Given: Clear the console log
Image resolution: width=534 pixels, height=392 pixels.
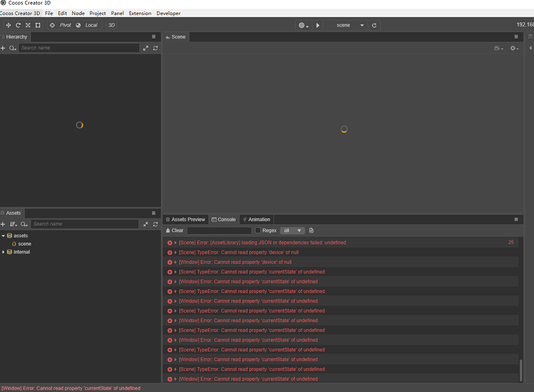Looking at the screenshot, I should tap(174, 231).
